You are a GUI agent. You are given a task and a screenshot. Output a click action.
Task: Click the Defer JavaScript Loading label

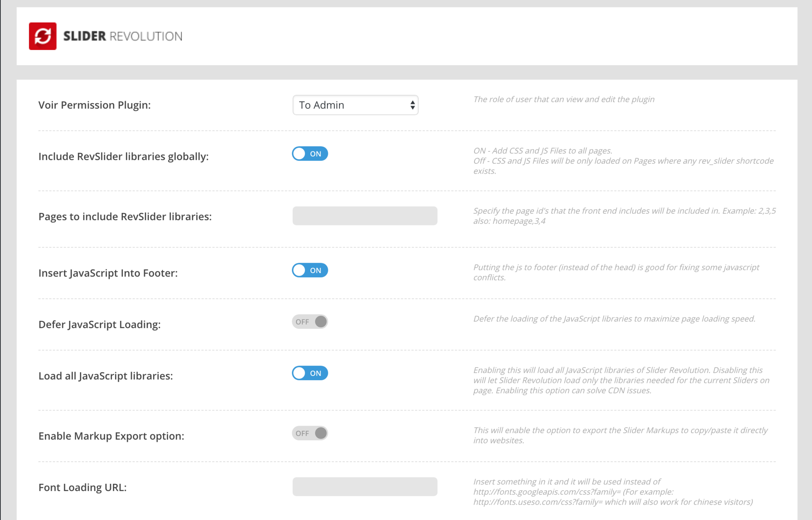[99, 324]
